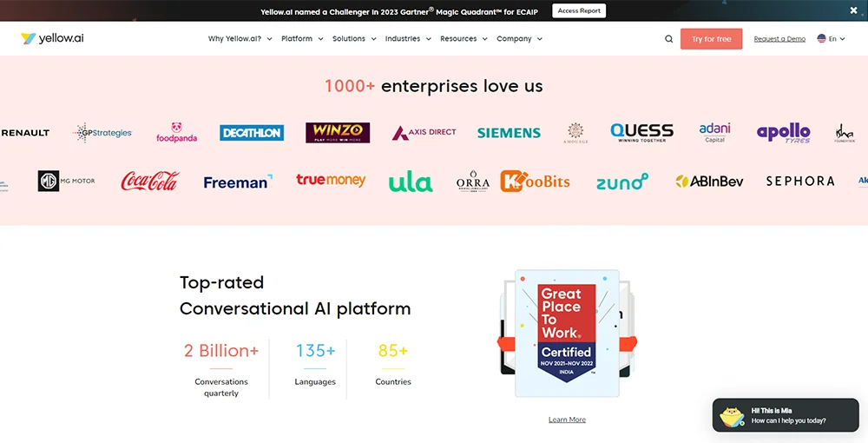The width and height of the screenshot is (868, 443).
Task: Click the Amouage logo
Action: 575,133
